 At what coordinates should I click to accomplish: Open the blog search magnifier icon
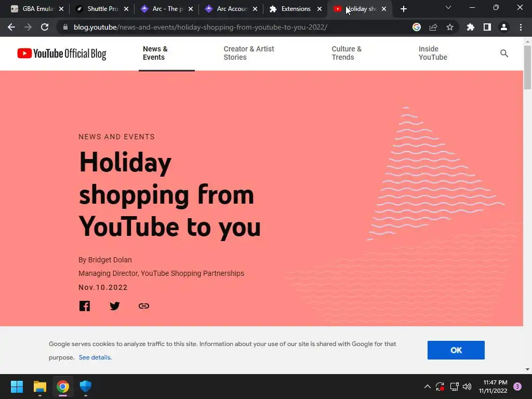(504, 54)
